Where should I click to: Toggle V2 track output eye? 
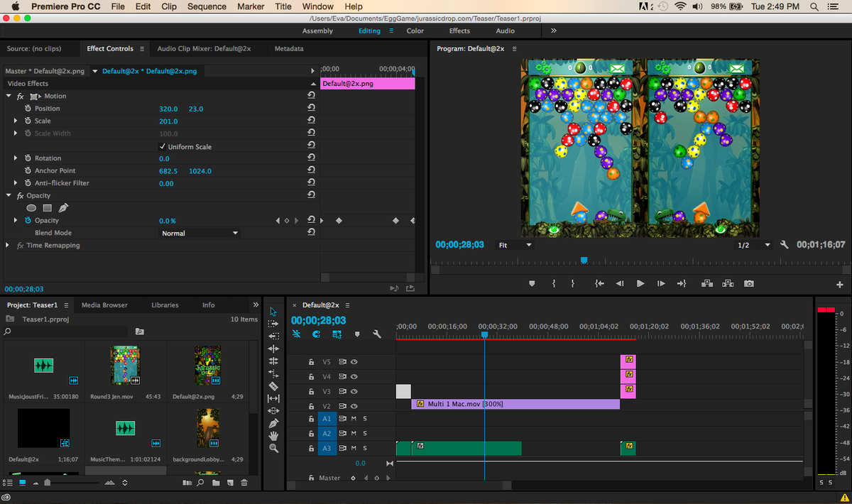click(354, 406)
